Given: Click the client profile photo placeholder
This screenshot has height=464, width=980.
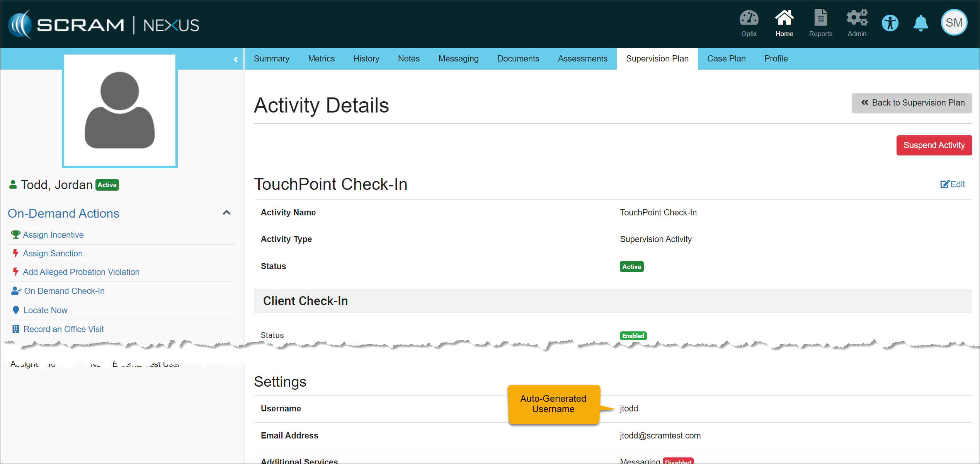Looking at the screenshot, I should (x=120, y=111).
